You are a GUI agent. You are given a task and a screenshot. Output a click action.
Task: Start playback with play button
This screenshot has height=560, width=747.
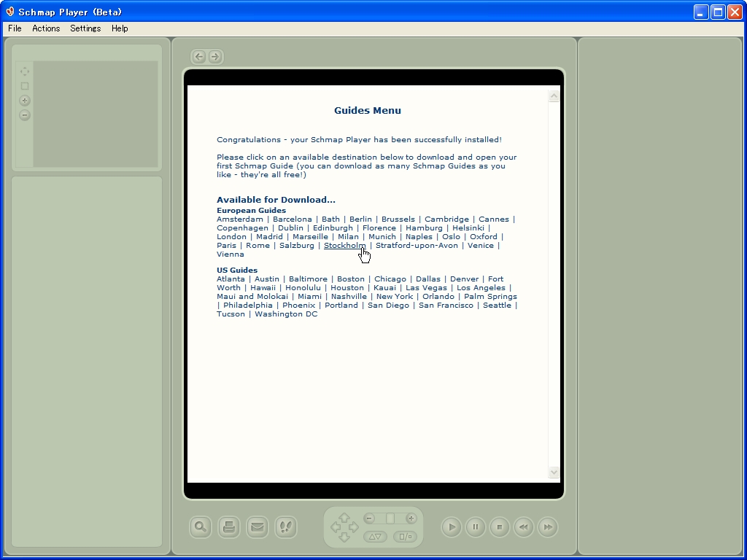[451, 527]
